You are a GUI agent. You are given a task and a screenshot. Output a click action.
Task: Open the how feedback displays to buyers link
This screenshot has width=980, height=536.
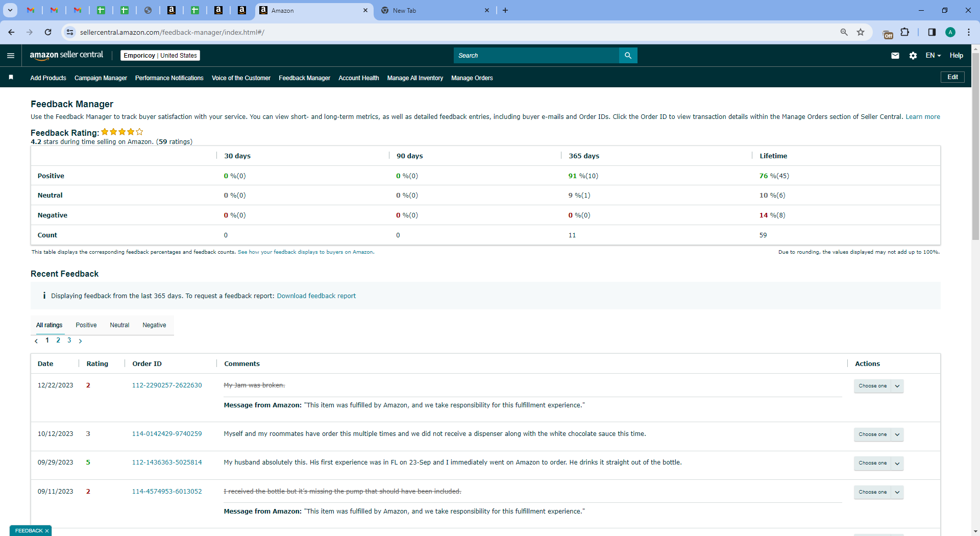305,252
